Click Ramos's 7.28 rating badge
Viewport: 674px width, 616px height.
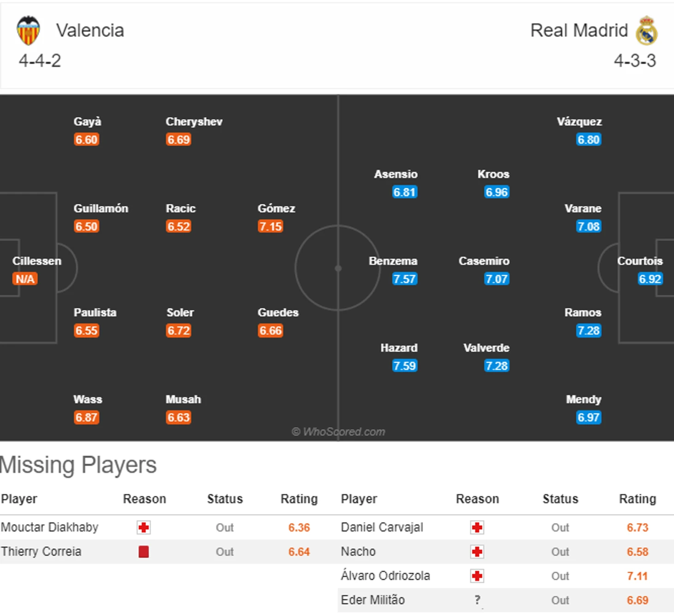click(589, 331)
